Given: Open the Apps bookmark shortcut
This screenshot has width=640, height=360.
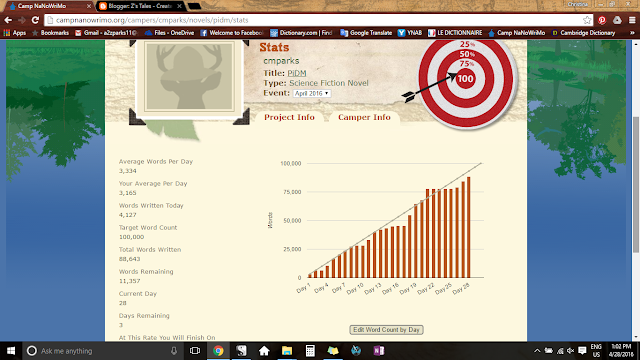Looking at the screenshot, I should [15, 33].
